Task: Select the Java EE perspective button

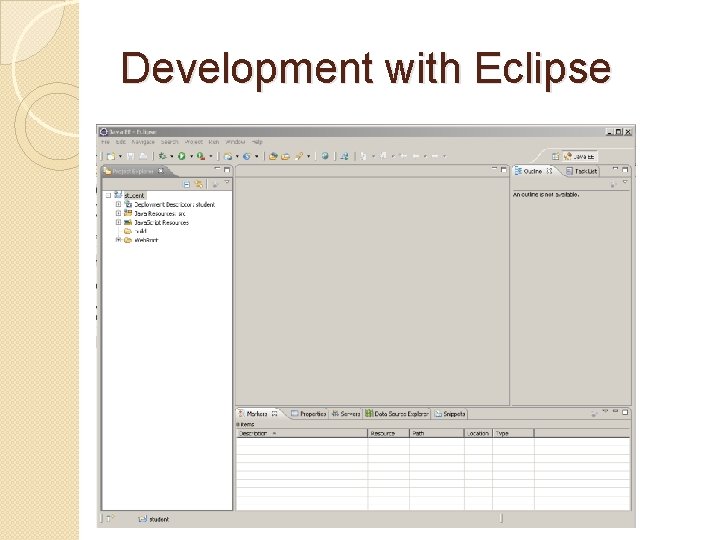Action: tap(579, 157)
